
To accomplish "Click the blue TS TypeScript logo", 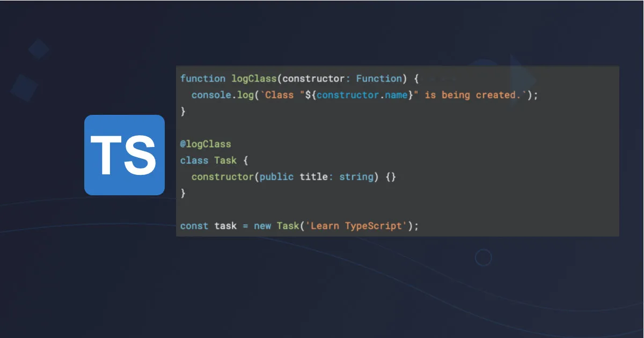I will 125,155.
